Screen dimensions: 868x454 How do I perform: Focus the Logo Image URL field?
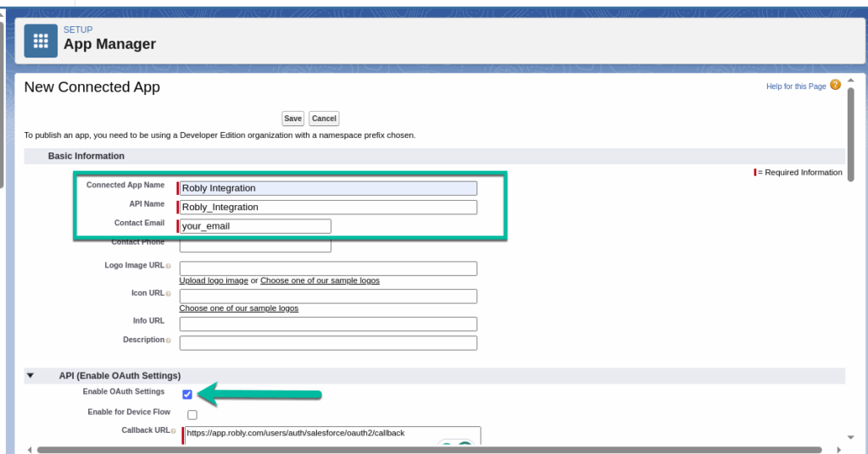click(x=328, y=269)
